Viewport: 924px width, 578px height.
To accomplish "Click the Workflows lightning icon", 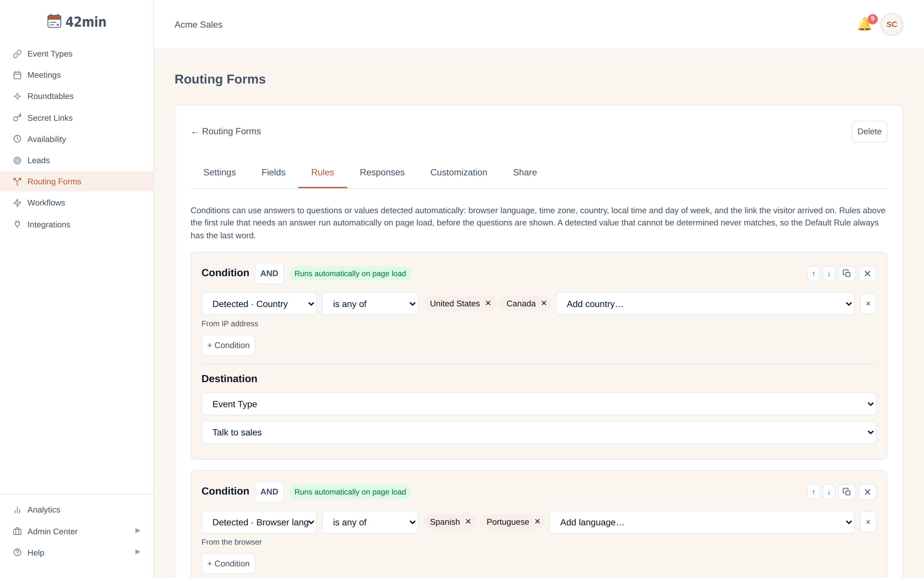I will pos(17,203).
